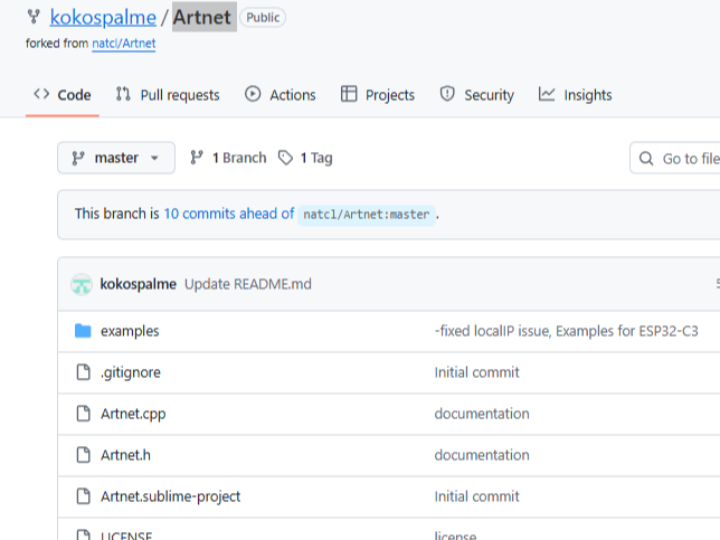Switch to the Pull requests tab
This screenshot has height=540, width=720.
coord(167,95)
